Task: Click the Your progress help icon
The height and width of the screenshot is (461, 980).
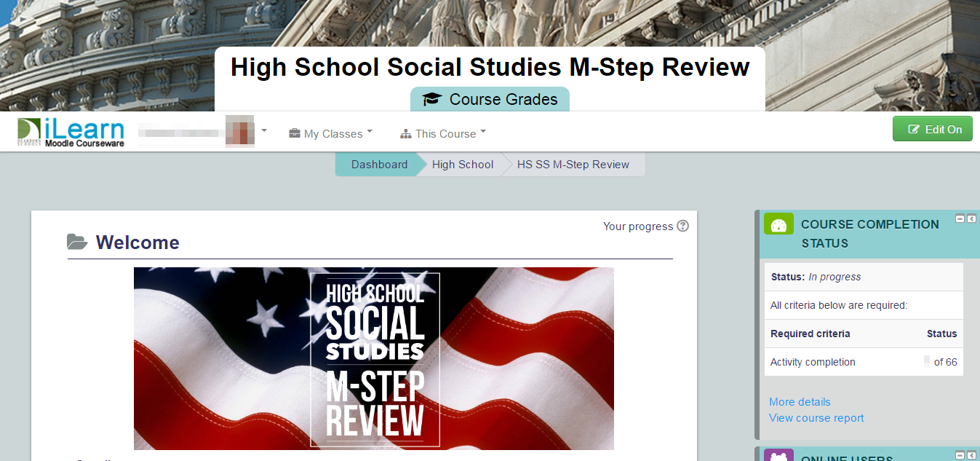Action: coord(682,226)
